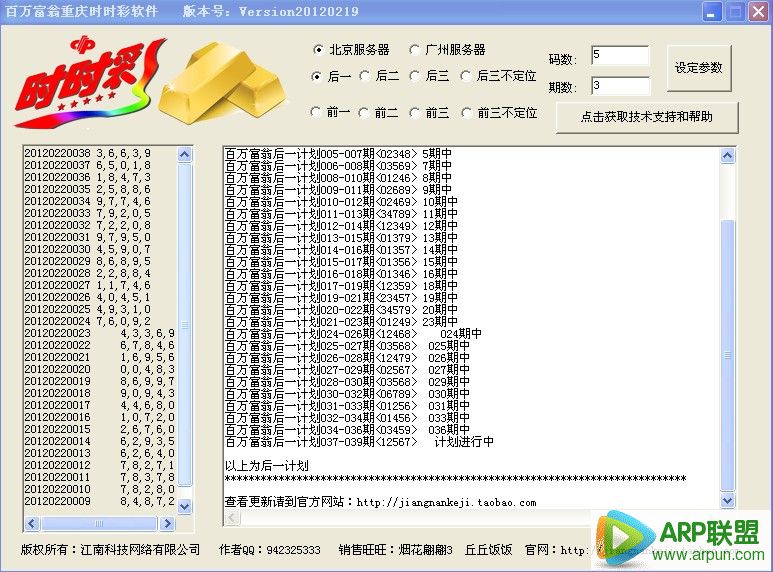Select draw row 20120220038 3,6,6,3,9
The width and height of the screenshot is (773, 572).
point(88,153)
